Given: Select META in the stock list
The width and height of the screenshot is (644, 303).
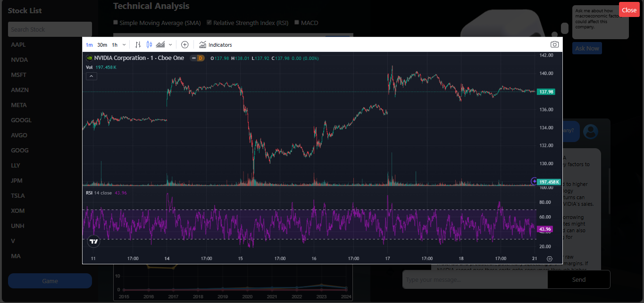Looking at the screenshot, I should pos(19,105).
